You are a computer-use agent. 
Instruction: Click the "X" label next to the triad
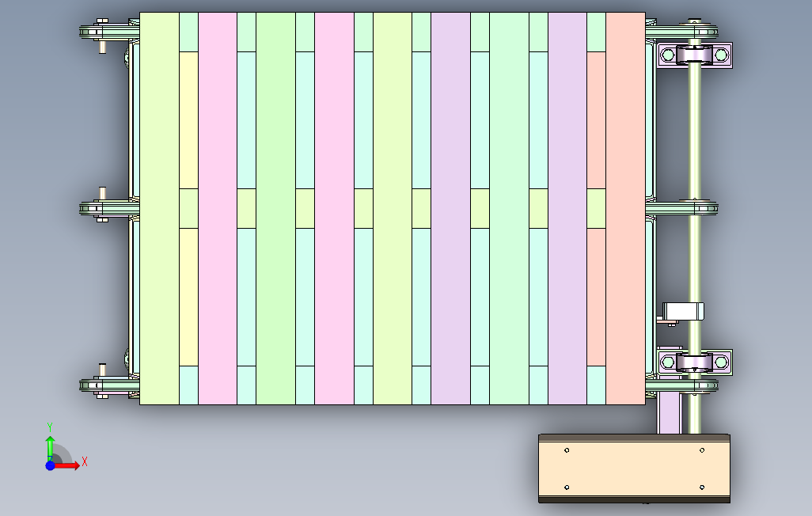tap(85, 461)
